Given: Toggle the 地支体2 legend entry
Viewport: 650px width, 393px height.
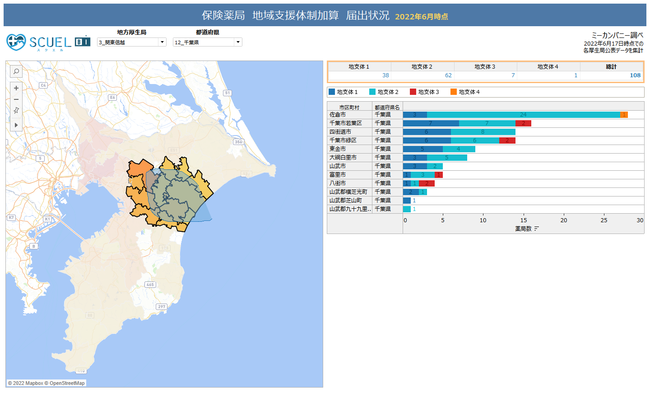Looking at the screenshot, I should point(384,92).
